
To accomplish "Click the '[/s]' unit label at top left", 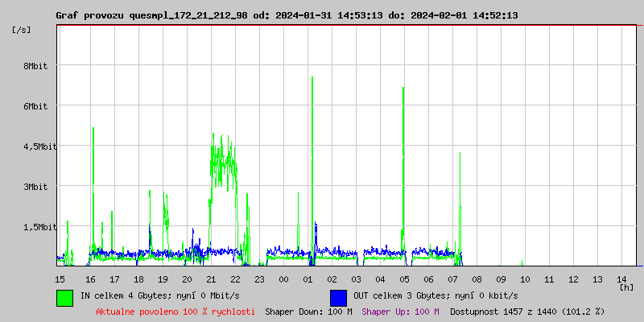I will click(22, 29).
